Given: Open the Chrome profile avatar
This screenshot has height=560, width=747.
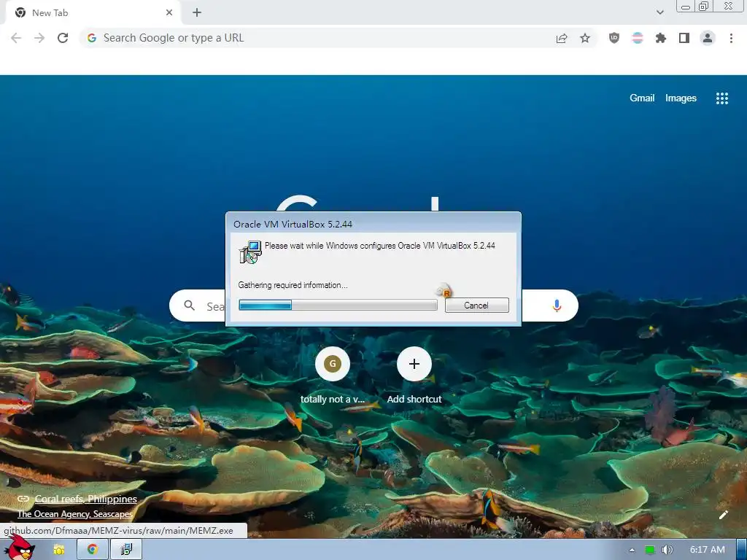Looking at the screenshot, I should (708, 38).
